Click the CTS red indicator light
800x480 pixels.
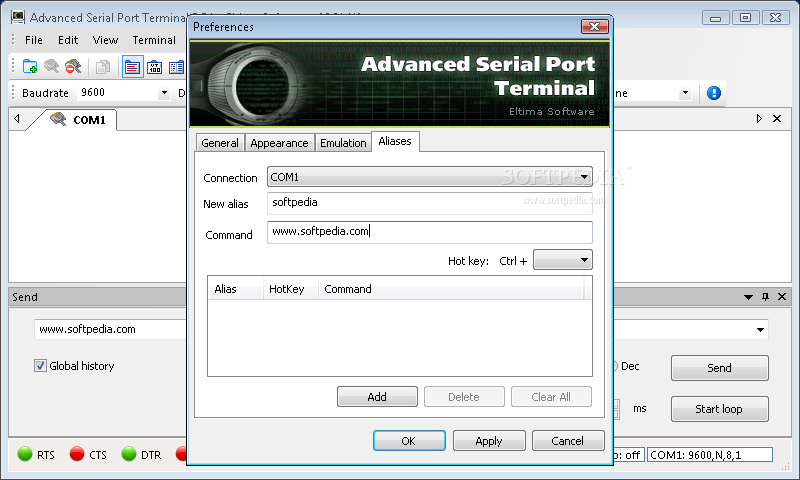tap(77, 454)
